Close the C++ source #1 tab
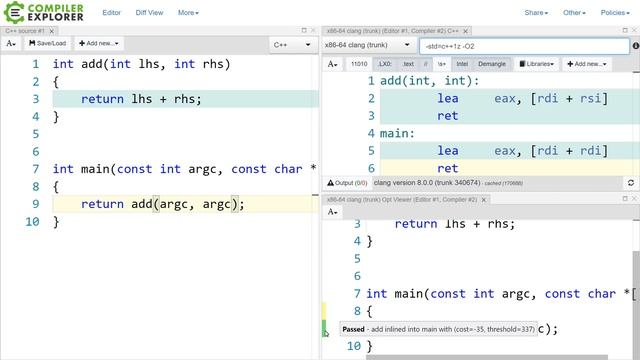The width and height of the screenshot is (640, 360). pyautogui.click(x=51, y=31)
